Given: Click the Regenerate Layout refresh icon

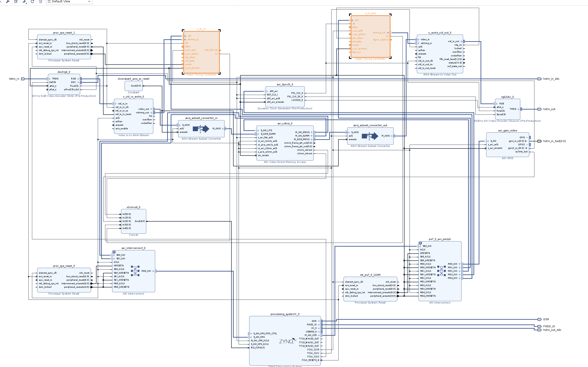Looking at the screenshot, I should coord(32,1).
